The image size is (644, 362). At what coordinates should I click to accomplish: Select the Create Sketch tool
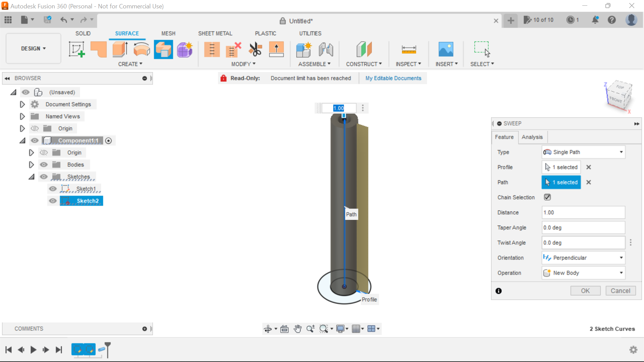76,49
